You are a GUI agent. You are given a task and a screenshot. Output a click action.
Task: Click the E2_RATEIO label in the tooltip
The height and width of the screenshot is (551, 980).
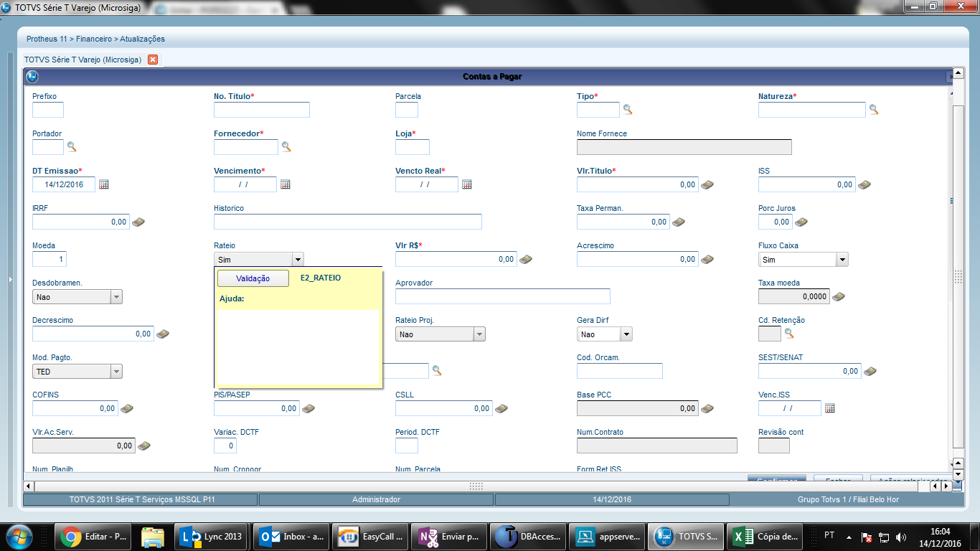click(x=321, y=278)
